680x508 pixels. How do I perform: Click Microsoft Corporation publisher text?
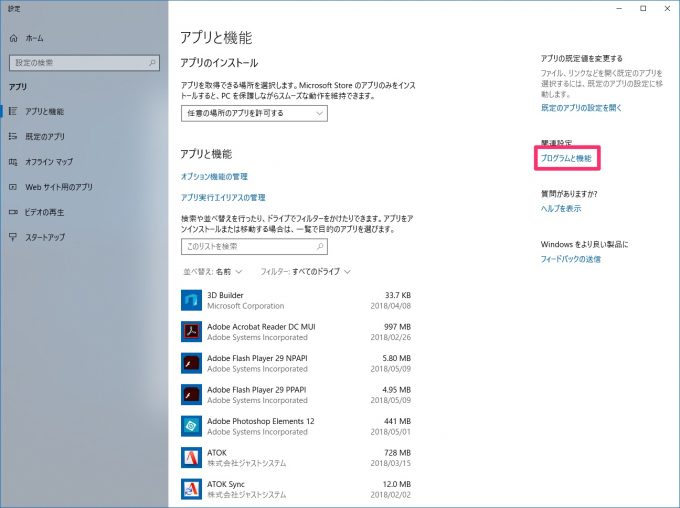tap(245, 306)
